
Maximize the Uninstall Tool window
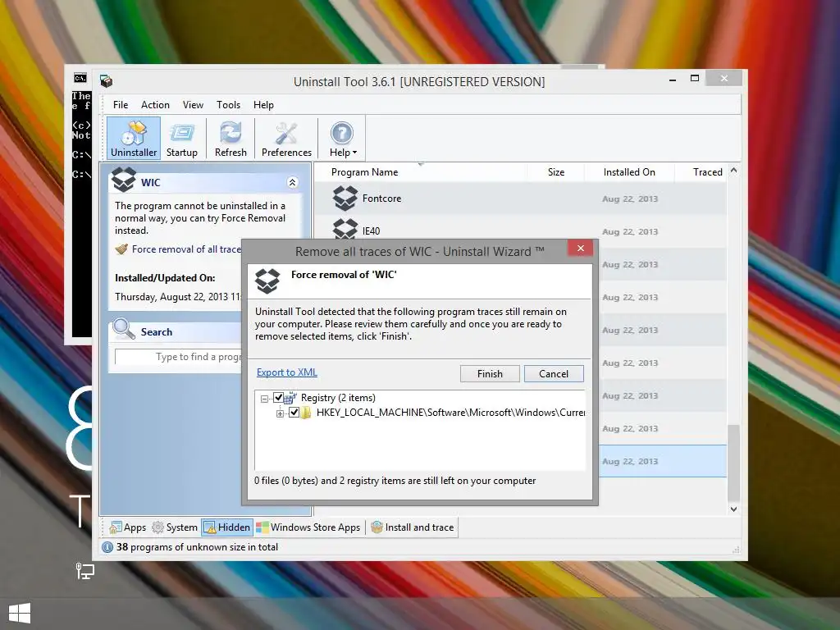tap(695, 78)
